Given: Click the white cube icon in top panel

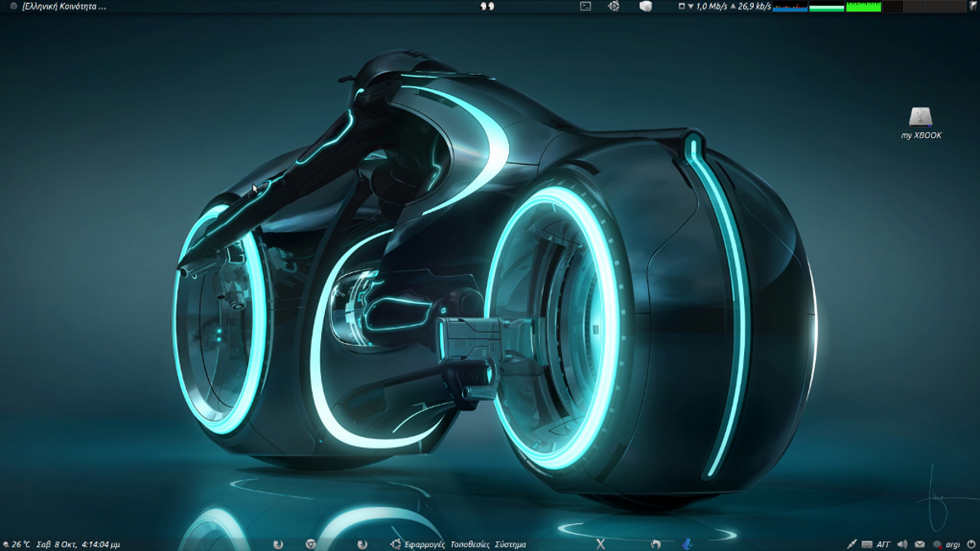Looking at the screenshot, I should (x=645, y=6).
